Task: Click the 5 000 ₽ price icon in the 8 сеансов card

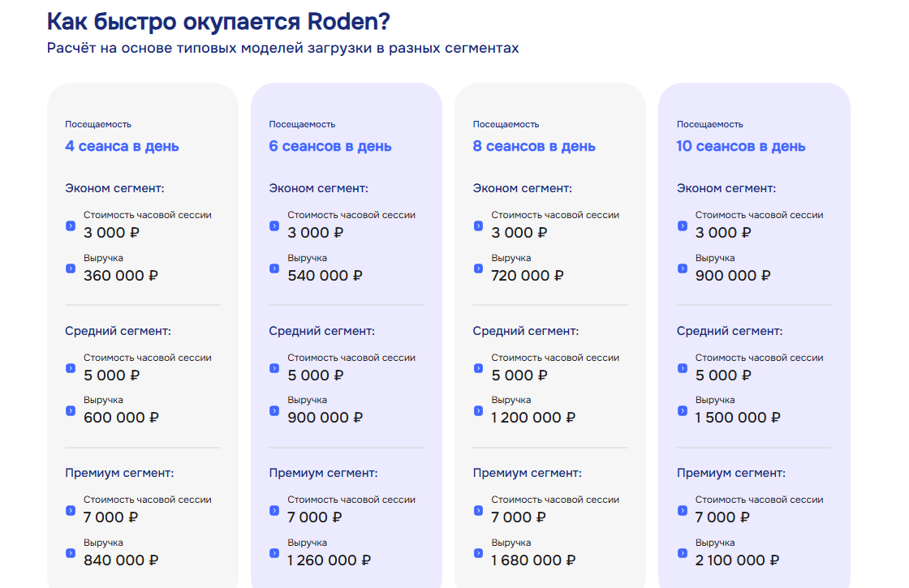Action: (478, 368)
